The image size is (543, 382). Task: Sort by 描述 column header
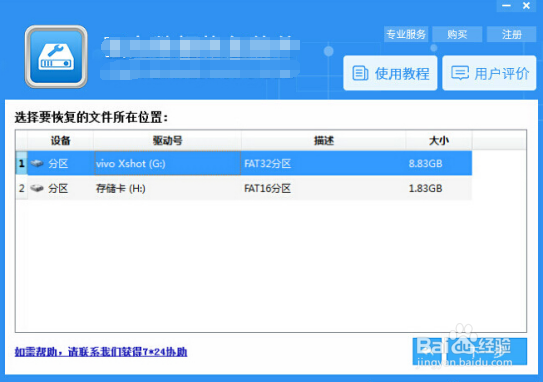323,140
